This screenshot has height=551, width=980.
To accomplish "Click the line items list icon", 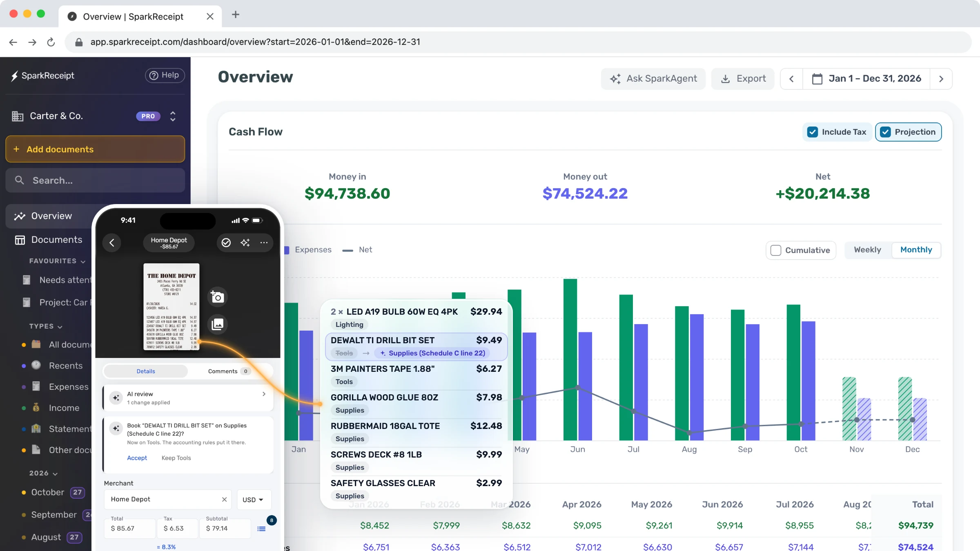I will (261, 529).
